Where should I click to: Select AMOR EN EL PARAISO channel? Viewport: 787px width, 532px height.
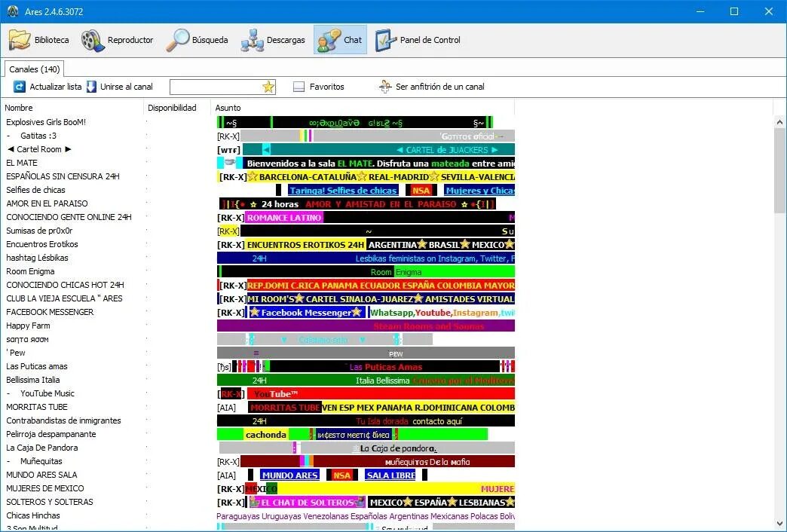click(x=47, y=203)
